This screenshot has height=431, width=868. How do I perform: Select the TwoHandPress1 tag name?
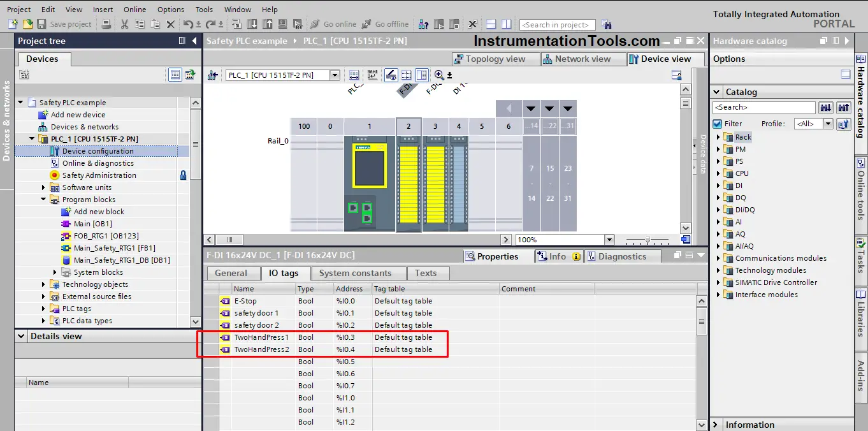tap(261, 337)
